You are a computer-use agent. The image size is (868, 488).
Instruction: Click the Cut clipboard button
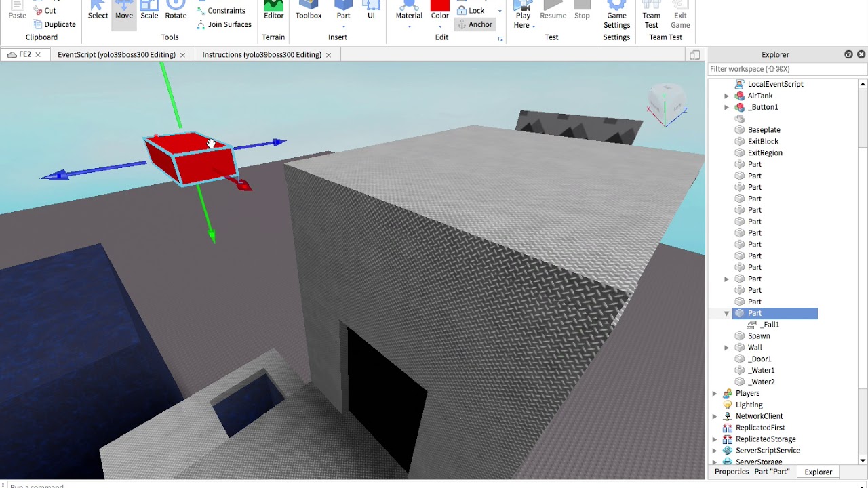tap(45, 11)
